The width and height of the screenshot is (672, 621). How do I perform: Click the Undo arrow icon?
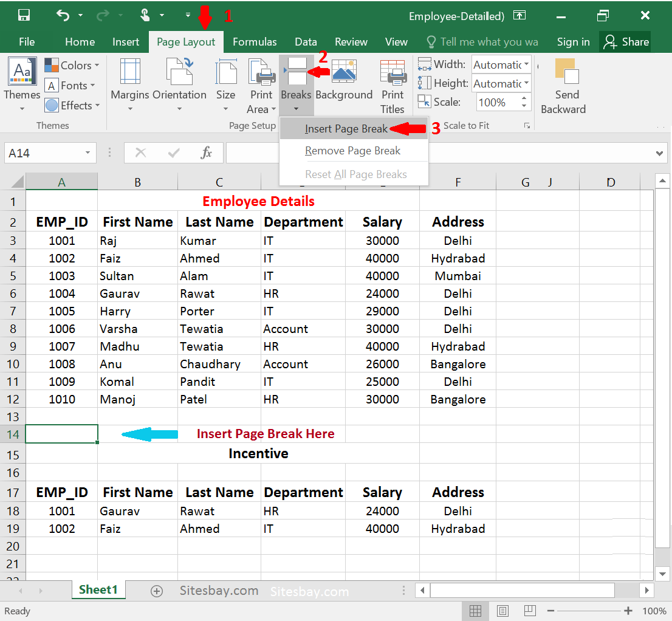(x=63, y=15)
